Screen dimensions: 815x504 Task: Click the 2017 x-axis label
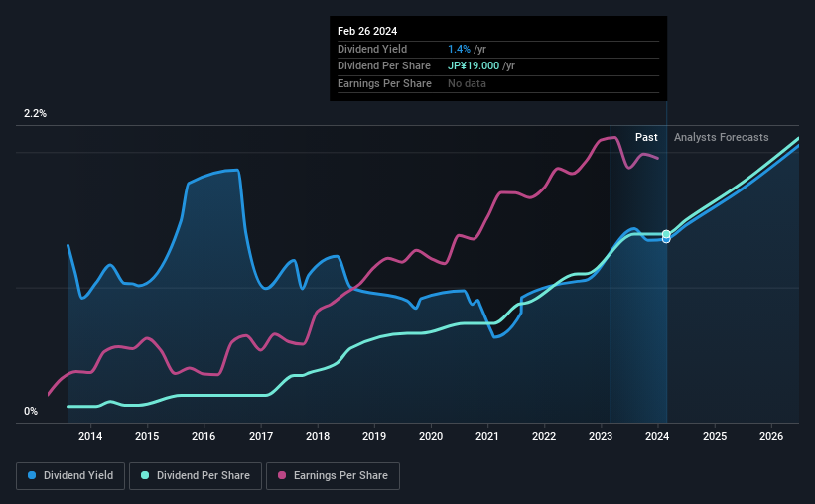point(261,436)
